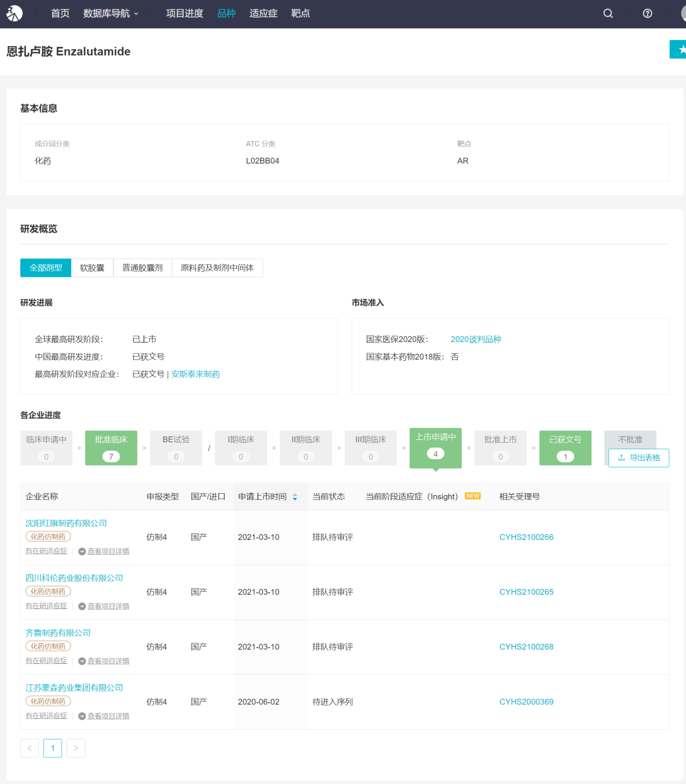The image size is (686, 784).
Task: Click 有在研适应症 under 四川科伦药业
Action: (46, 606)
